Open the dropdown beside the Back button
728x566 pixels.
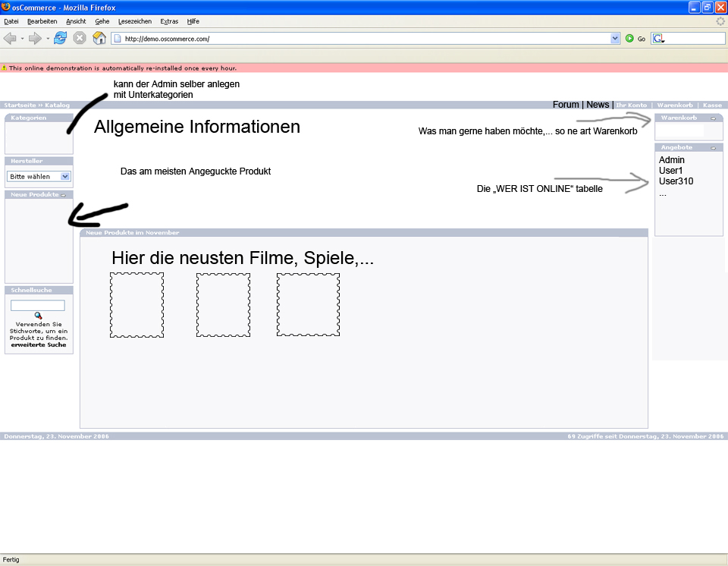[x=21, y=38]
